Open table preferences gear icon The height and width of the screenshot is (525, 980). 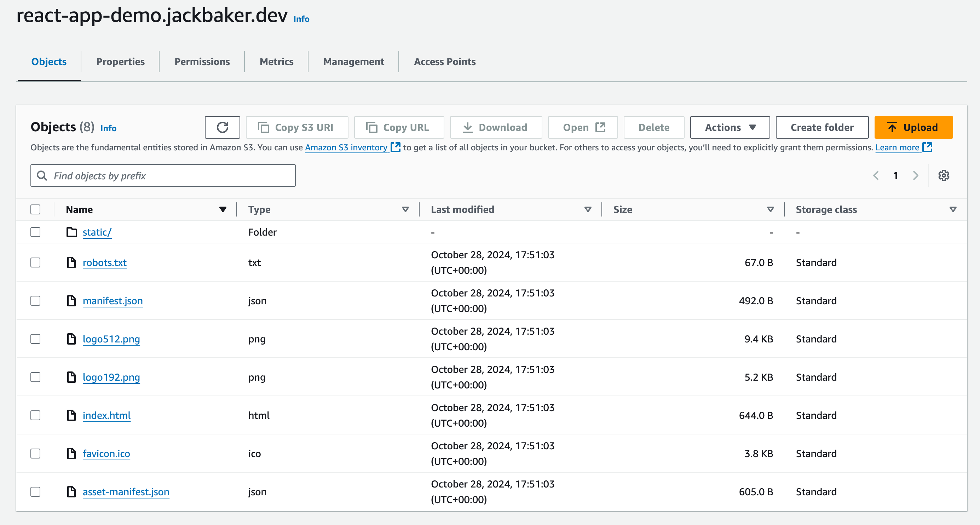944,175
